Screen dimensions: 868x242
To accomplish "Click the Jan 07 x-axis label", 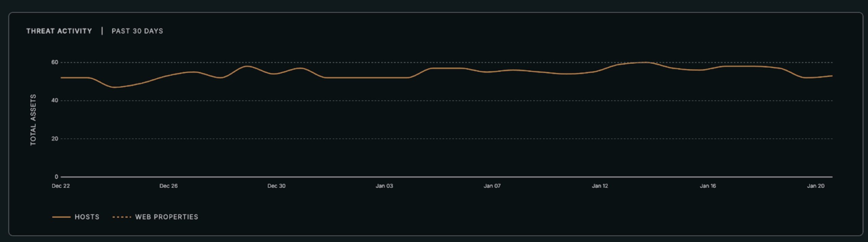I will pos(492,186).
